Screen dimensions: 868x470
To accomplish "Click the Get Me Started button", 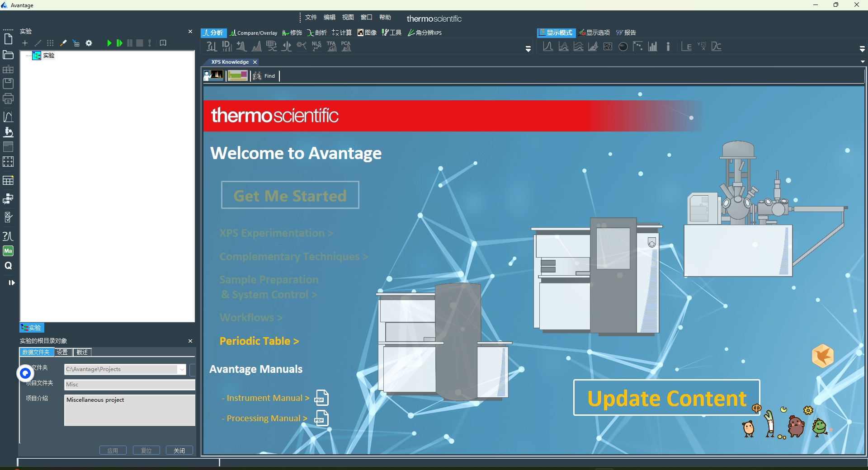I will point(290,195).
